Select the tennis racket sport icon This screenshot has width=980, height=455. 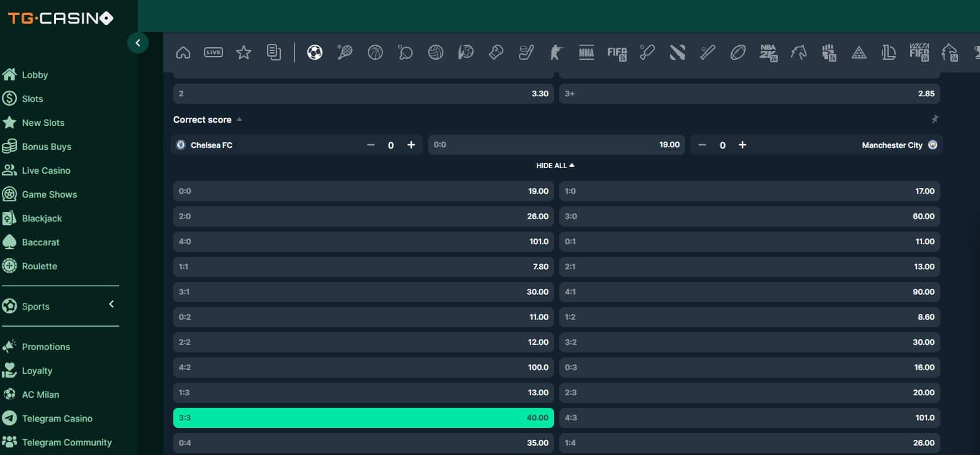pyautogui.click(x=345, y=52)
